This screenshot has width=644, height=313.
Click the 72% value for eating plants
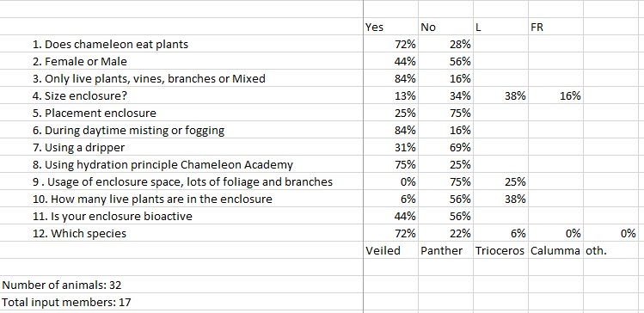click(x=390, y=44)
